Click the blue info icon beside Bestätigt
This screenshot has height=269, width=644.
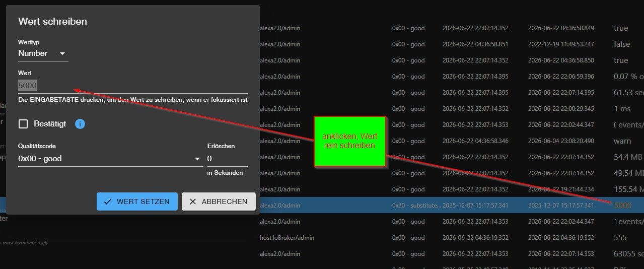point(80,124)
